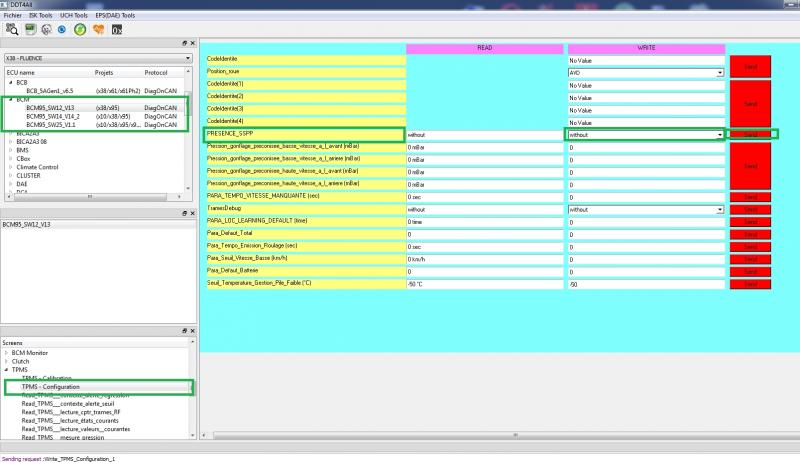
Task: Open the TramesDebug write dropdown
Action: 719,210
